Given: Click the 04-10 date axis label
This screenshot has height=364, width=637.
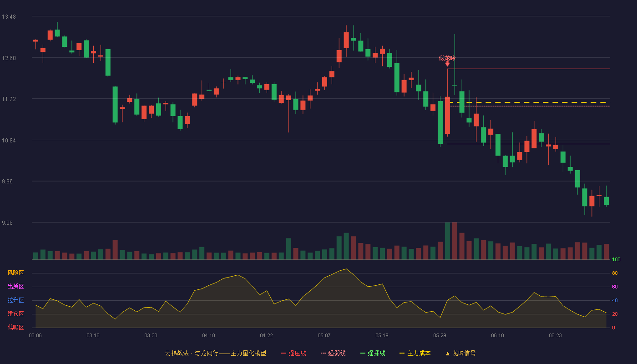Looking at the screenshot, I should [208, 335].
